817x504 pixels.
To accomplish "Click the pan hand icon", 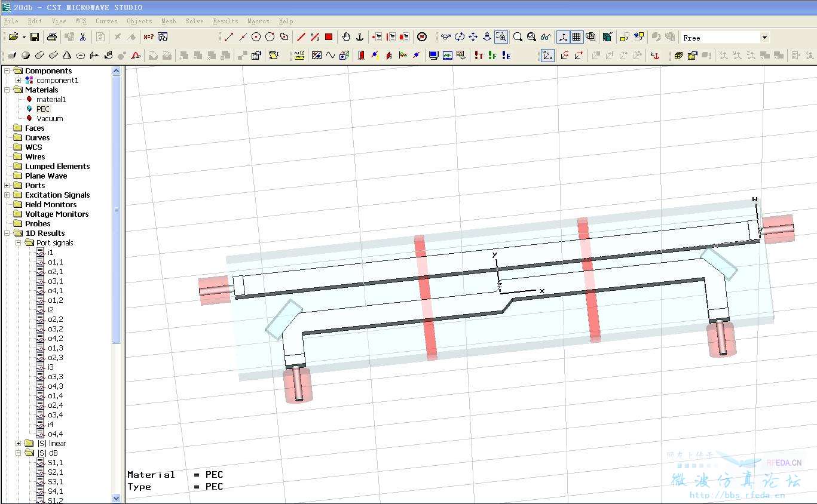I will point(346,37).
